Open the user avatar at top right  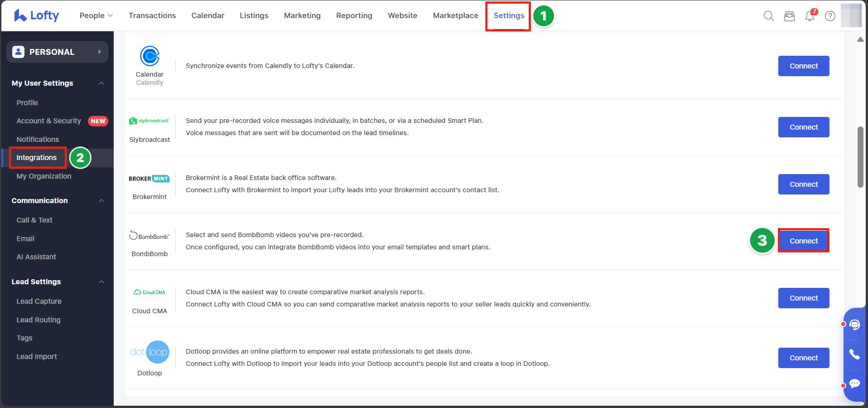pyautogui.click(x=851, y=15)
